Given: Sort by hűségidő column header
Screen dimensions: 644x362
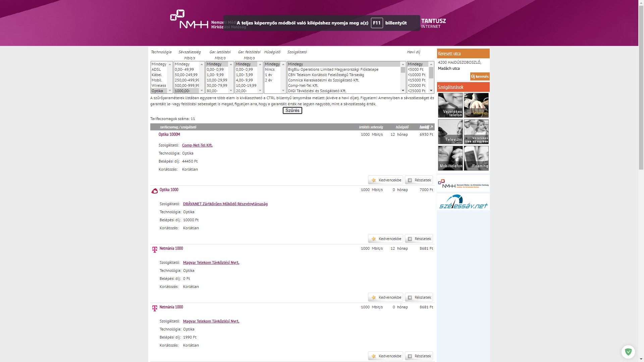Looking at the screenshot, I should [x=402, y=127].
